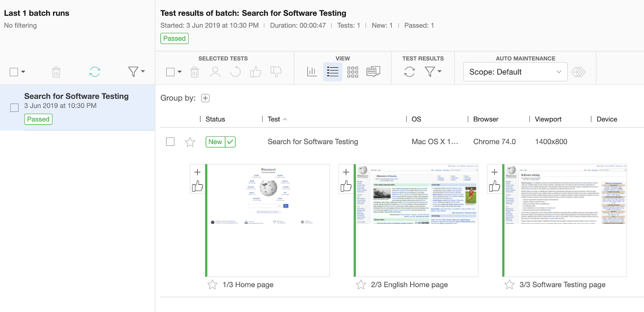Undo changes with the revert arrow icon
Screen dimensions: 644x312
point(235,72)
